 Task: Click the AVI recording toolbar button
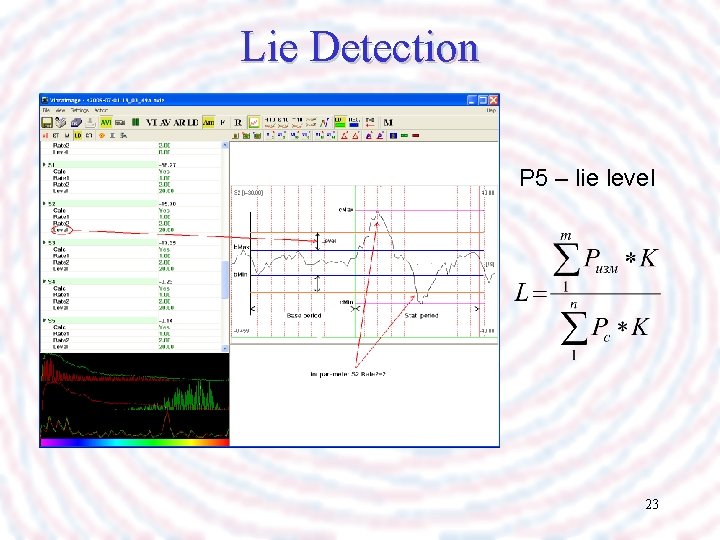pyautogui.click(x=106, y=122)
